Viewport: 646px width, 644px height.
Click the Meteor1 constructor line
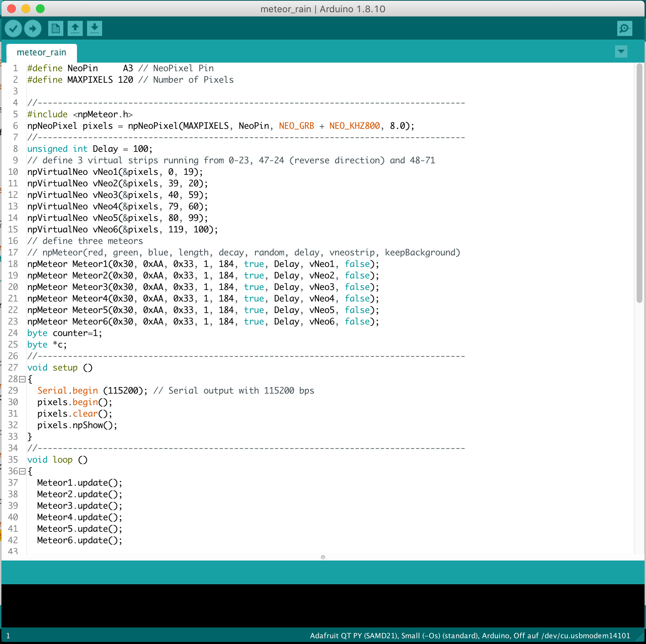click(x=203, y=264)
